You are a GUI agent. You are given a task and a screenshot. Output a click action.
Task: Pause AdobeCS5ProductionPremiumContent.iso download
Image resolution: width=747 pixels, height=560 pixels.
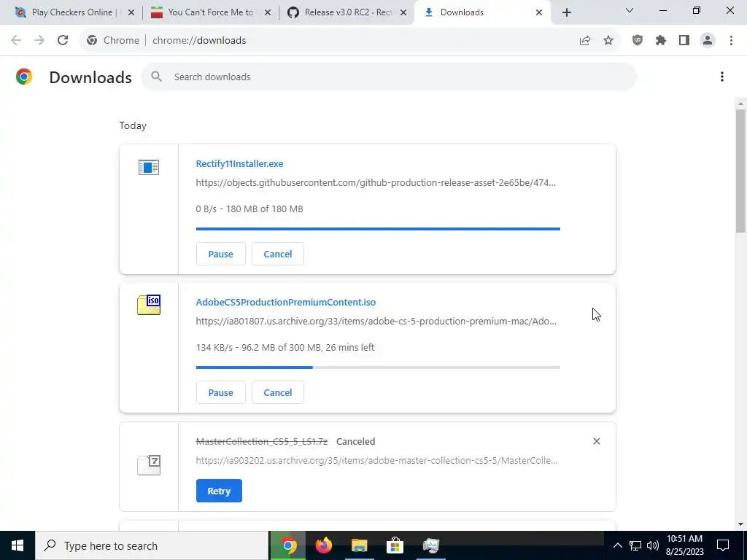pos(220,392)
